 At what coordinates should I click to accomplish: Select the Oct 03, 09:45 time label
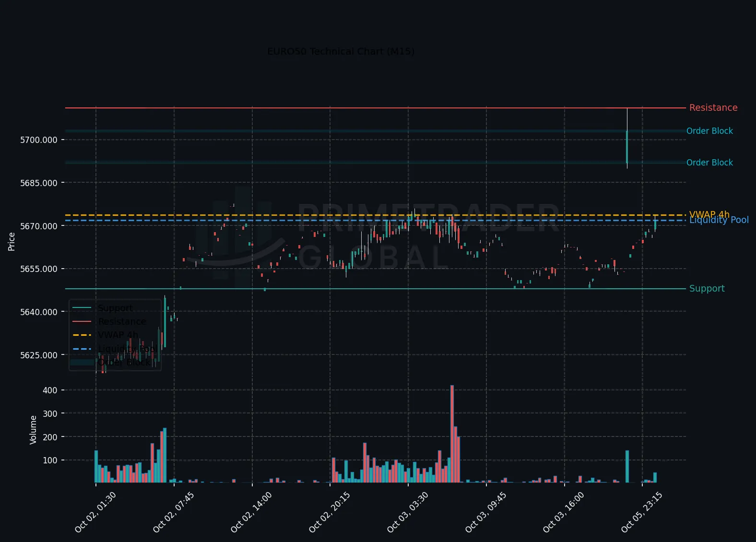coord(485,512)
